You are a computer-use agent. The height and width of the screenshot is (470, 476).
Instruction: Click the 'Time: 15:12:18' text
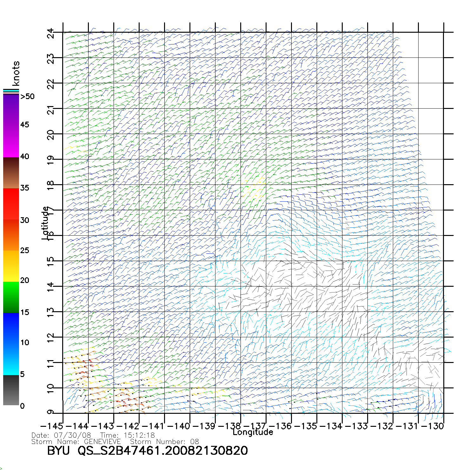click(x=127, y=435)
